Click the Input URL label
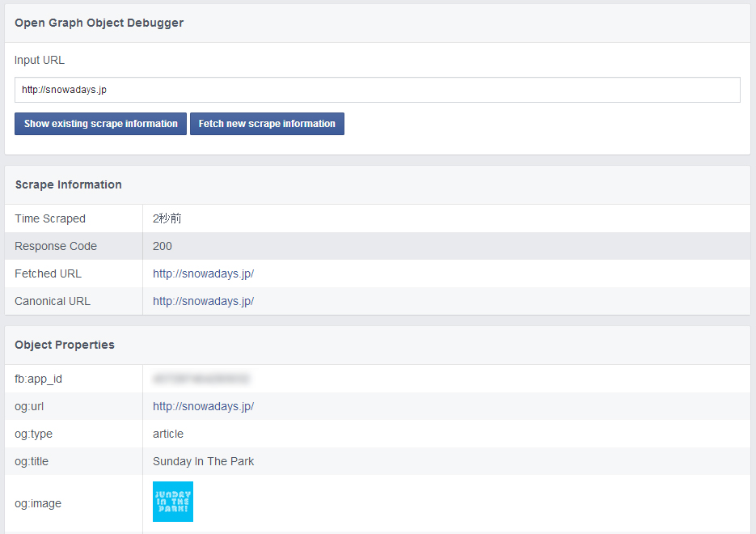Screen dimensions: 756x534 [40, 60]
